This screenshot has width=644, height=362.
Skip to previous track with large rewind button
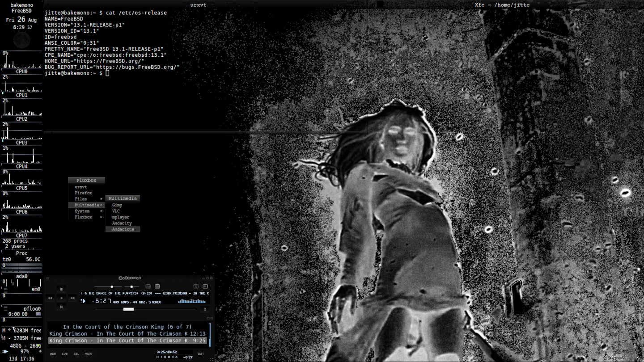(x=50, y=298)
